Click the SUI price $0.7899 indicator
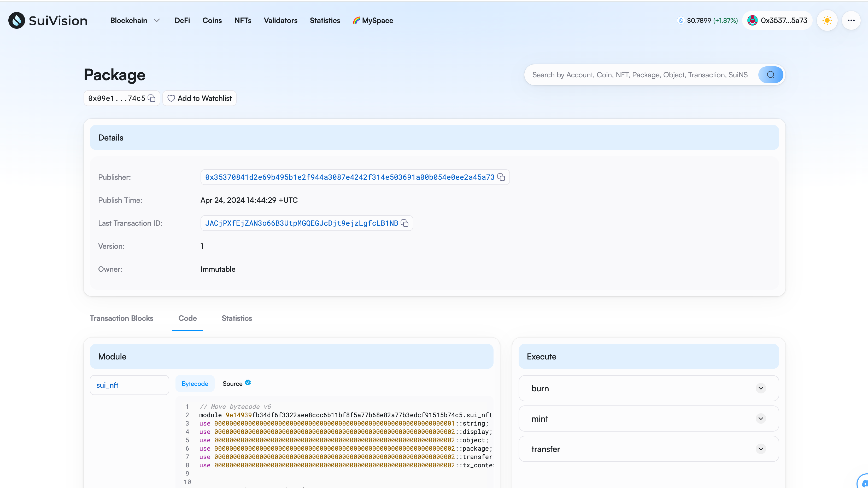The height and width of the screenshot is (488, 868). coord(707,21)
